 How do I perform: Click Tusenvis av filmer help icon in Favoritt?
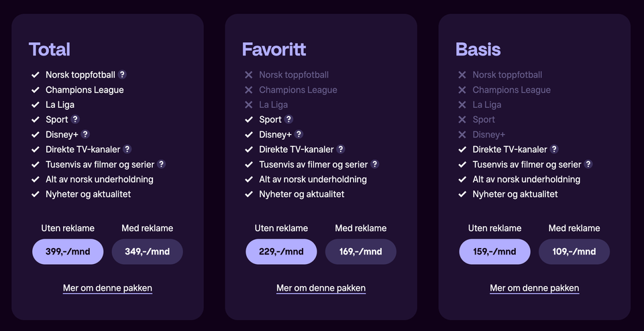375,164
